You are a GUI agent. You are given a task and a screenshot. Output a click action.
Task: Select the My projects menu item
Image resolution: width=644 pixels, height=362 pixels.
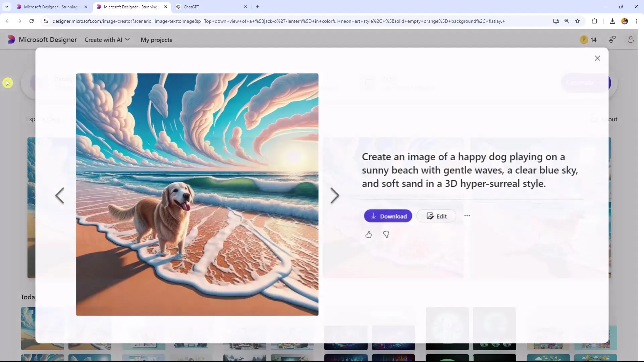(156, 39)
